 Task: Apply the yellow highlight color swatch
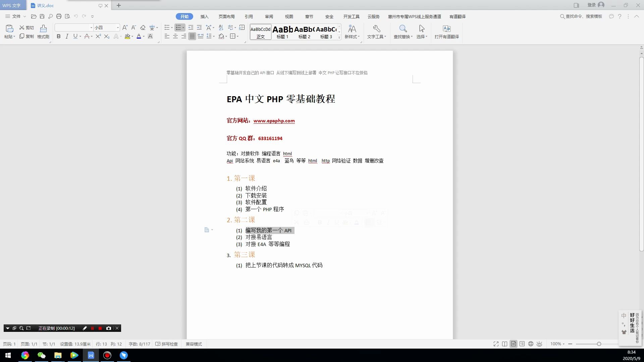click(x=127, y=36)
